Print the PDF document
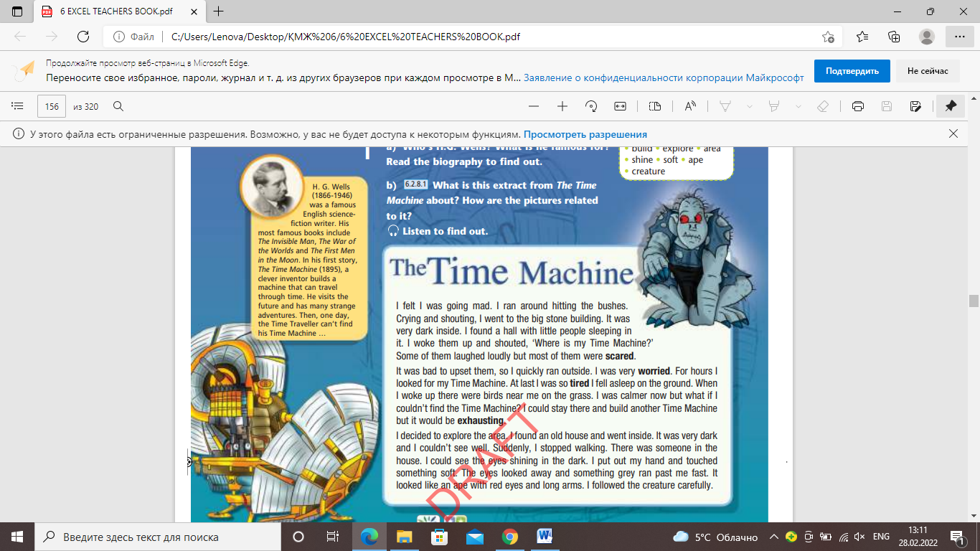Viewport: 980px width, 551px height. 857,106
